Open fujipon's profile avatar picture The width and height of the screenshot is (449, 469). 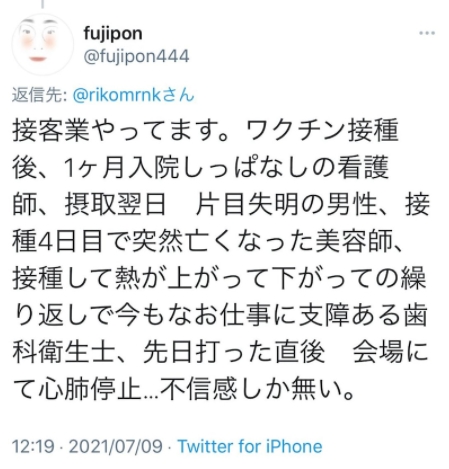43,43
